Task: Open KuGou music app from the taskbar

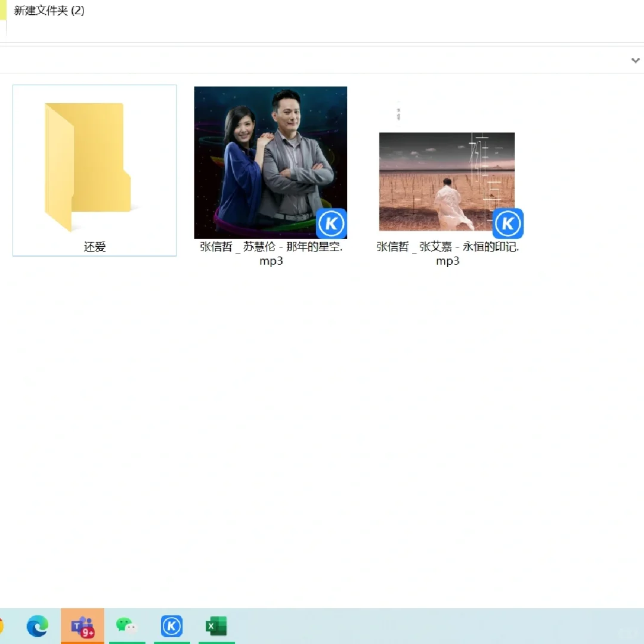Action: pyautogui.click(x=171, y=626)
